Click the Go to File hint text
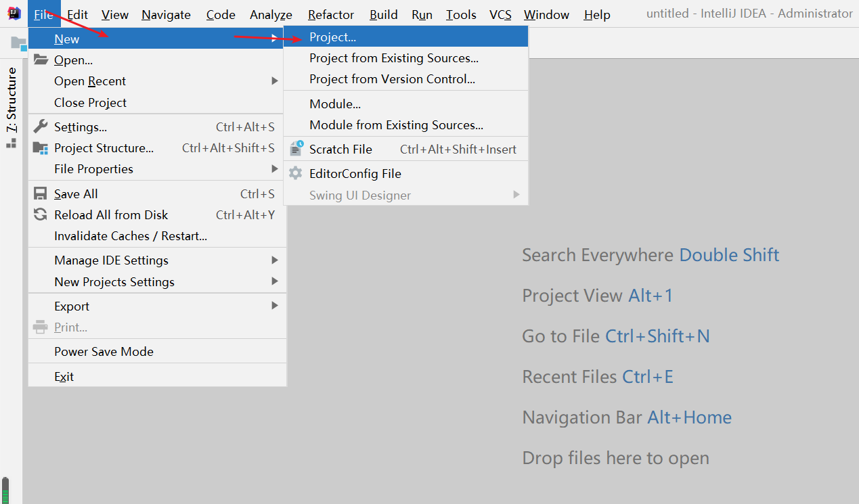 (616, 336)
